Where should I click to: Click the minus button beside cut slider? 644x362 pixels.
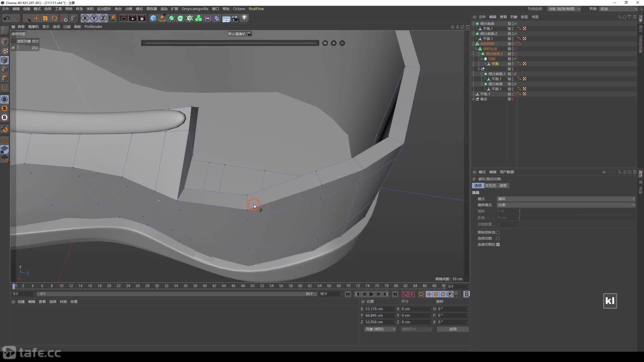point(342,43)
